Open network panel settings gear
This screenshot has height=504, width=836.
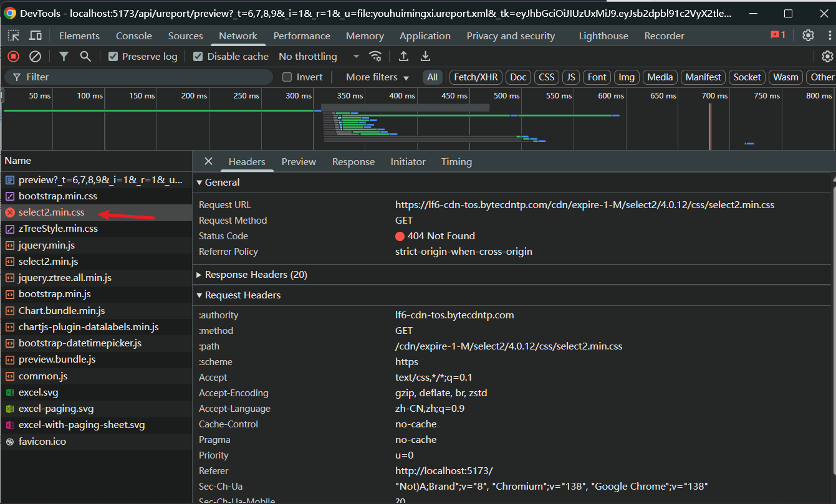827,56
